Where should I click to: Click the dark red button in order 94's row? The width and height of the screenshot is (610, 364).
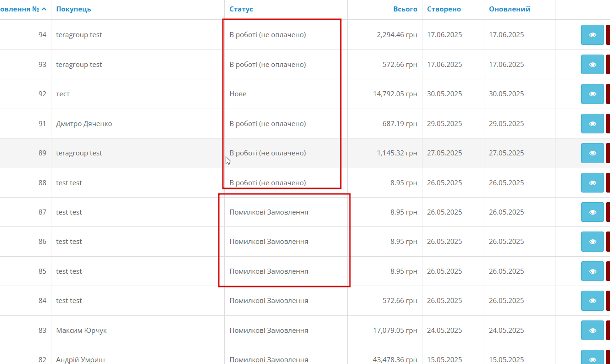click(x=608, y=35)
